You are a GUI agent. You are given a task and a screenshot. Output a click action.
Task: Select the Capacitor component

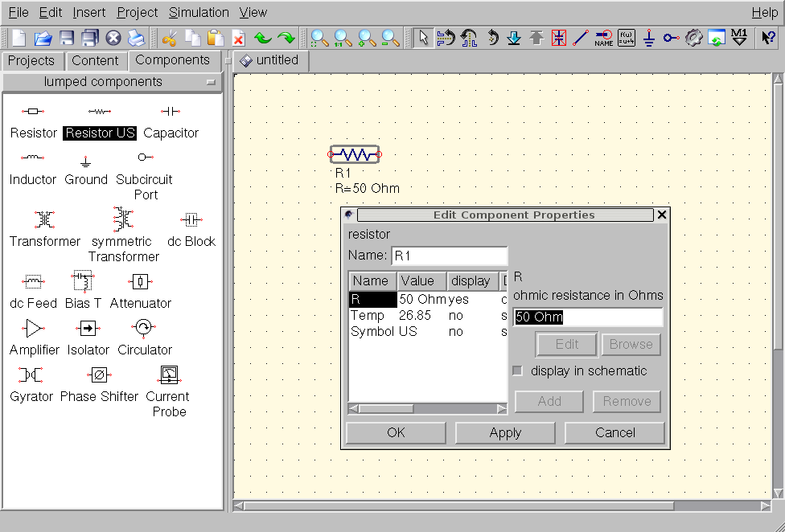pyautogui.click(x=171, y=121)
